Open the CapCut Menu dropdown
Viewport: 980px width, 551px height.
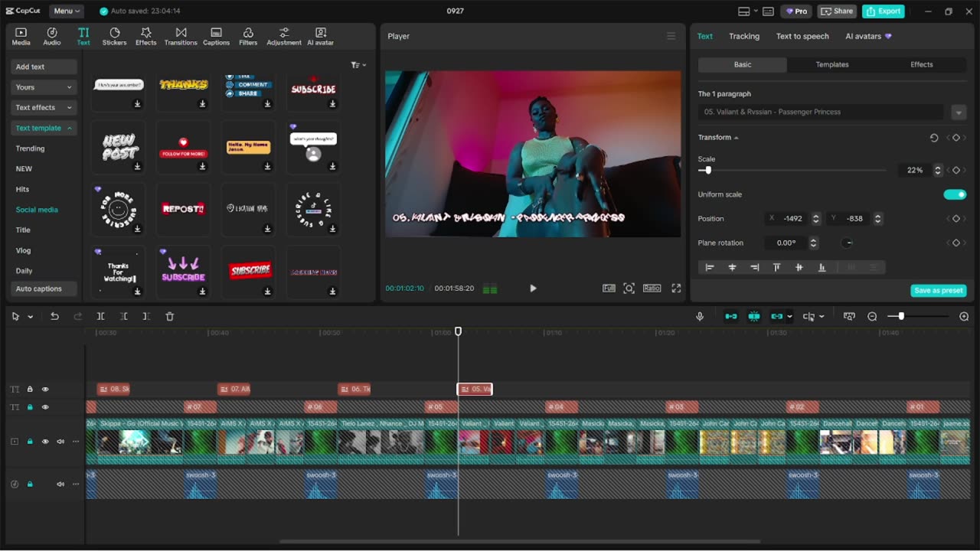[67, 11]
